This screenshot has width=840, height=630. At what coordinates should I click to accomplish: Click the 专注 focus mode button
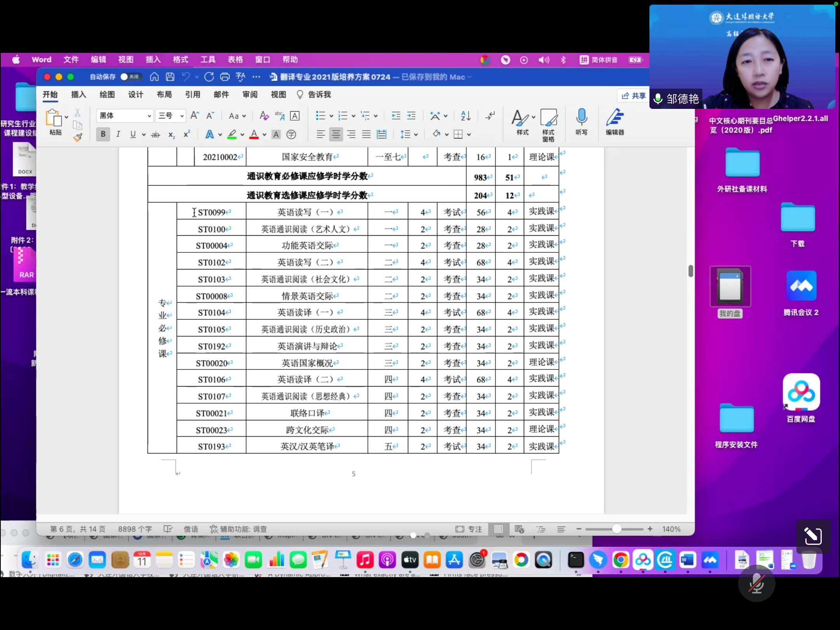pyautogui.click(x=469, y=529)
